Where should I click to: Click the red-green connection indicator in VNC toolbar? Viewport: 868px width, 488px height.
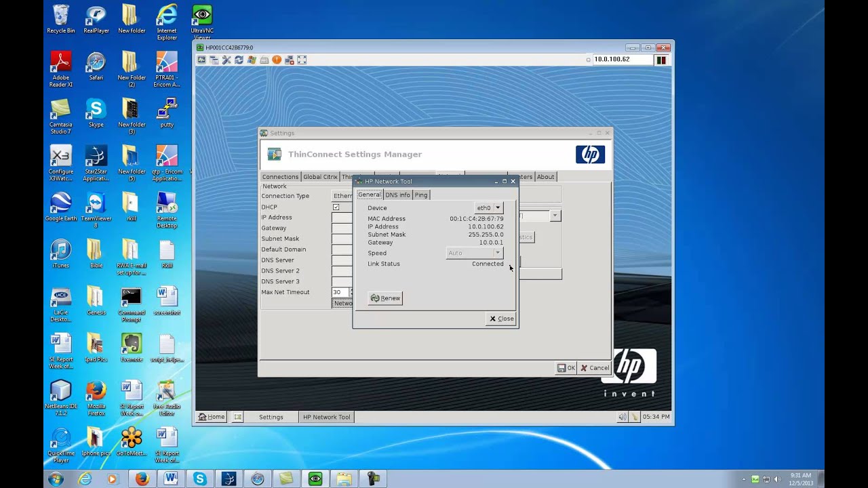tap(660, 60)
